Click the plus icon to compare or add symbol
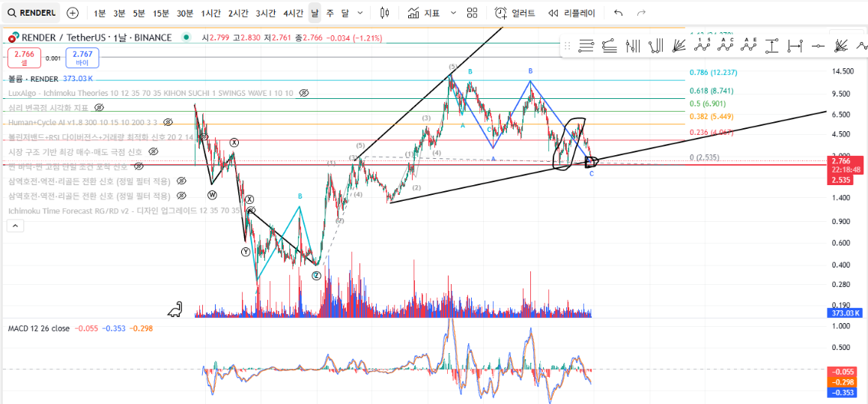Viewport: 868px width, 404px height. click(73, 13)
